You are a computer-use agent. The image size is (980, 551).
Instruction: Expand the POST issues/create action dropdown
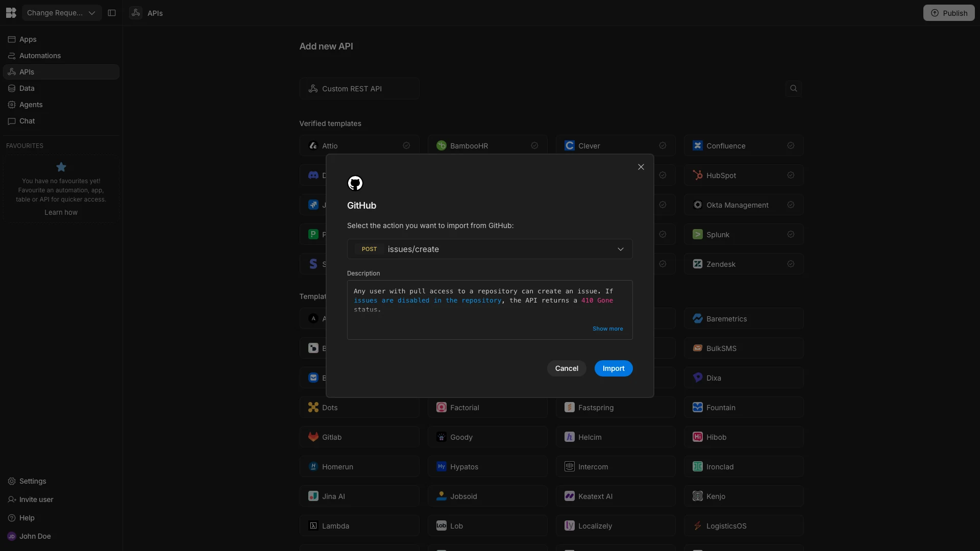coord(621,249)
